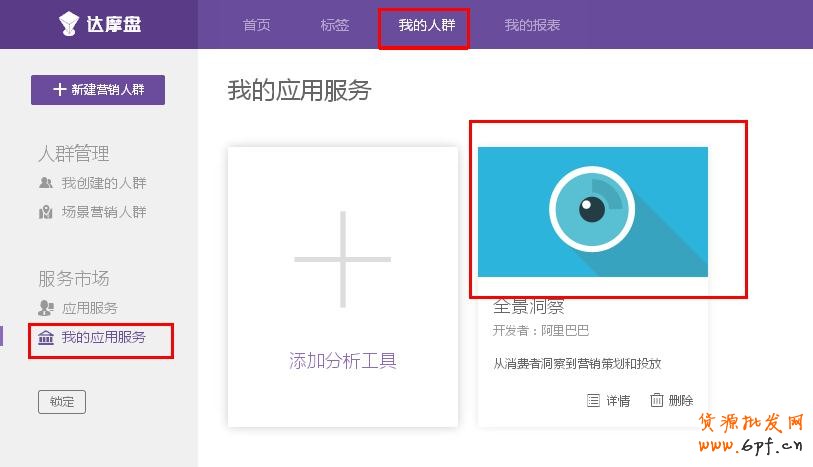Select 我创建的人群 people icon in sidebar
This screenshot has width=813, height=467.
(x=46, y=183)
